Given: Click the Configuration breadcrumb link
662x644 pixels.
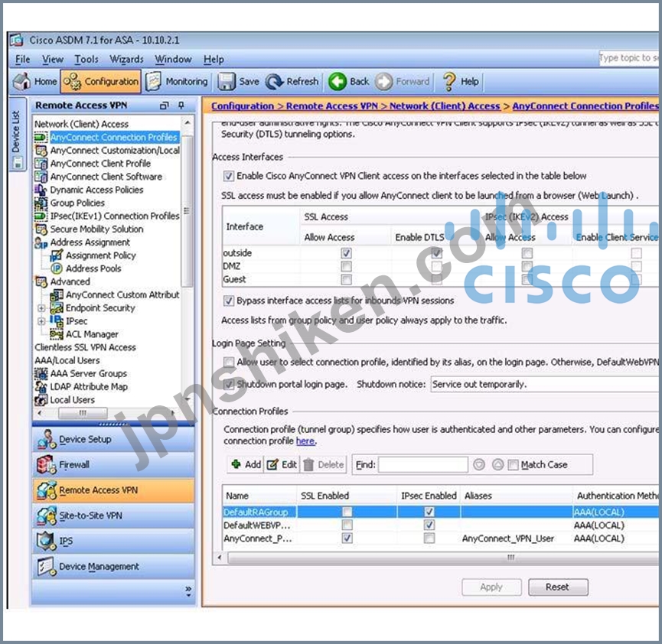Looking at the screenshot, I should point(243,106).
